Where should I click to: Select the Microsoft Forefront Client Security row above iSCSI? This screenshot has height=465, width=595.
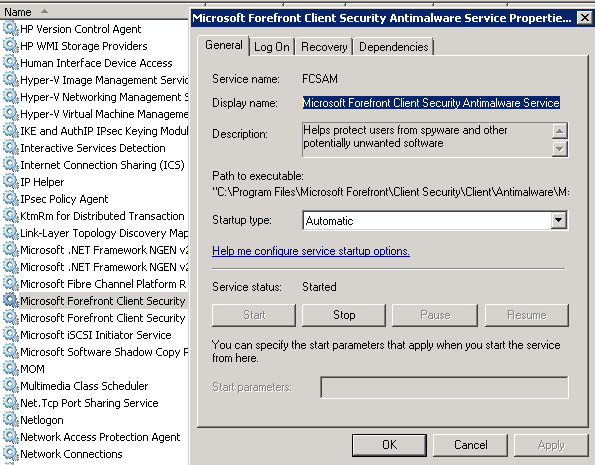click(x=103, y=318)
